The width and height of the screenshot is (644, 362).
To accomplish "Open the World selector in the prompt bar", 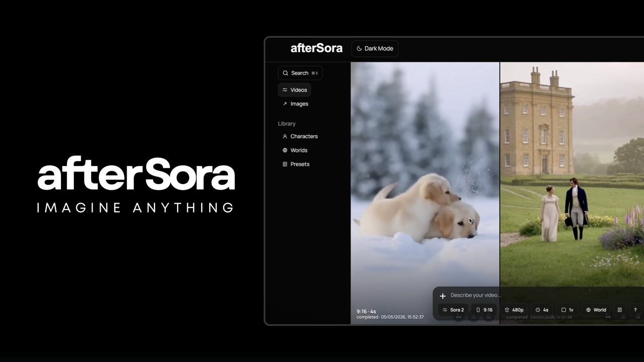I will 596,310.
